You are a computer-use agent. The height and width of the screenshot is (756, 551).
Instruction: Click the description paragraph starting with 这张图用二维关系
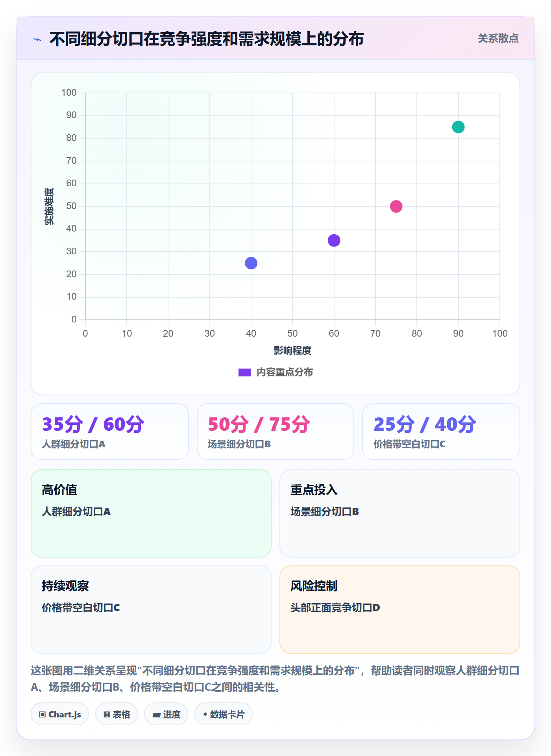point(275,679)
